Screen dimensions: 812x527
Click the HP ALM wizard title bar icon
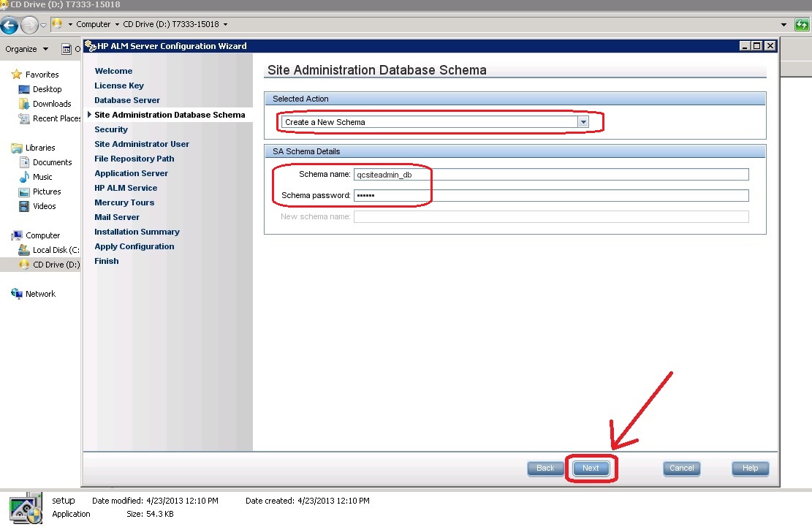(x=91, y=46)
